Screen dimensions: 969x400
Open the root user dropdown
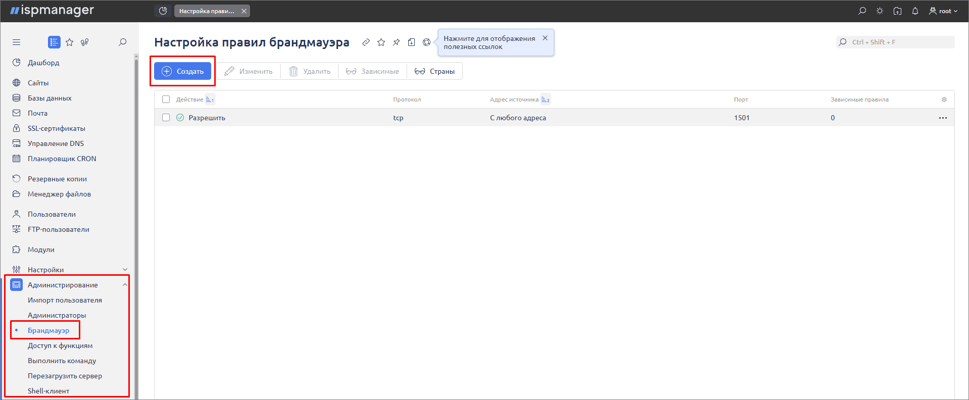(x=943, y=11)
